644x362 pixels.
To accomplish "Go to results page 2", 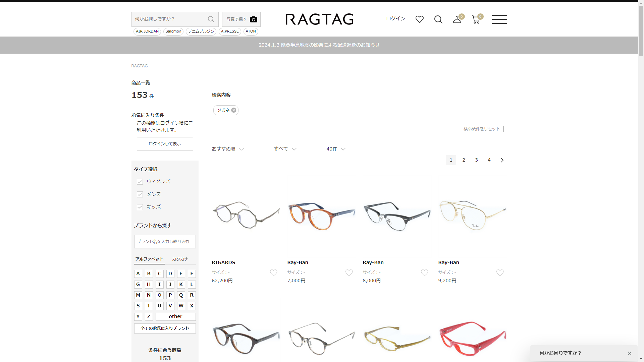I will [x=464, y=160].
